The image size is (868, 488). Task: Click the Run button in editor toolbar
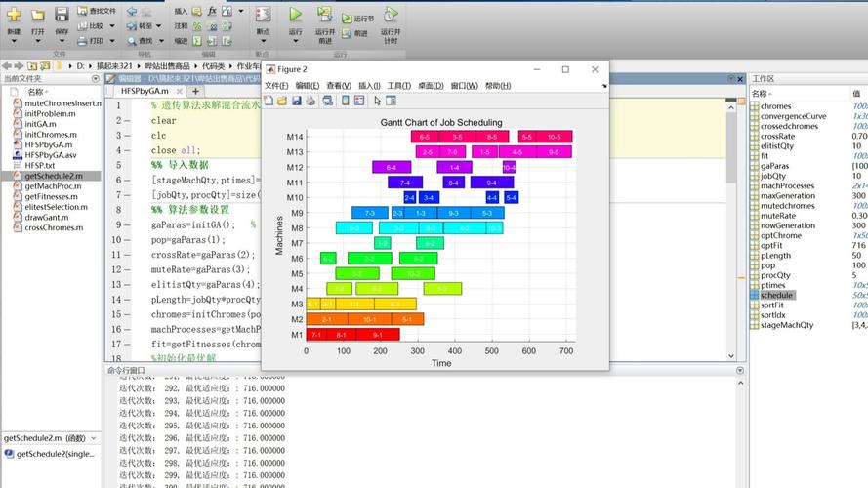[295, 16]
